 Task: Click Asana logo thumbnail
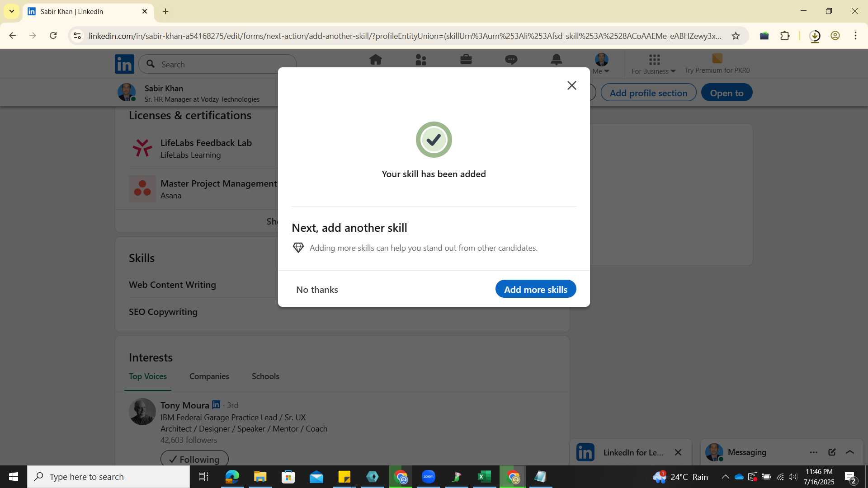(142, 189)
